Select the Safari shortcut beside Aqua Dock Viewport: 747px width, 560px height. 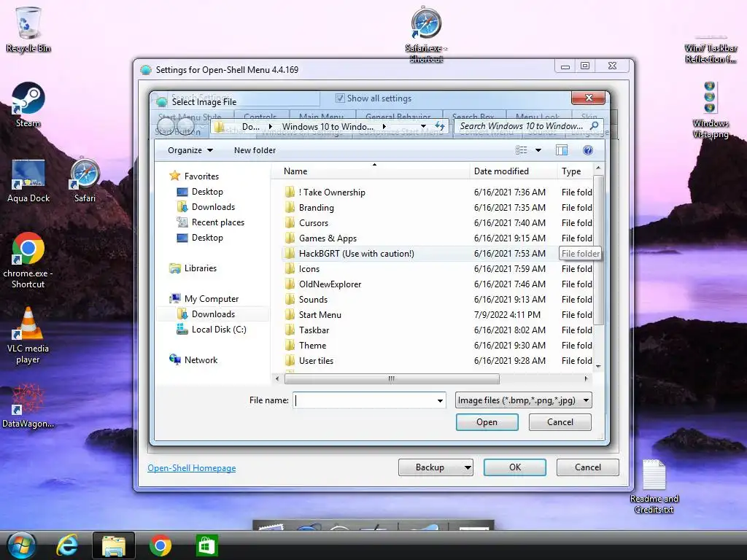coord(85,180)
